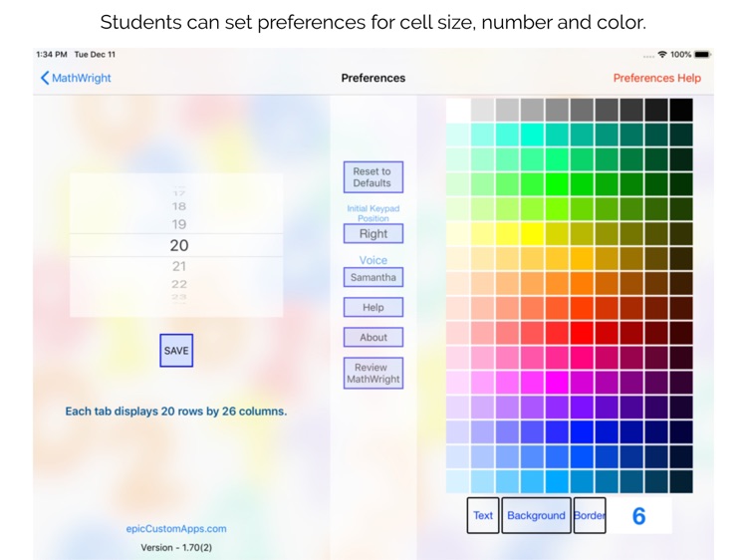
Task: Tap the battery icon in status bar
Action: click(702, 55)
